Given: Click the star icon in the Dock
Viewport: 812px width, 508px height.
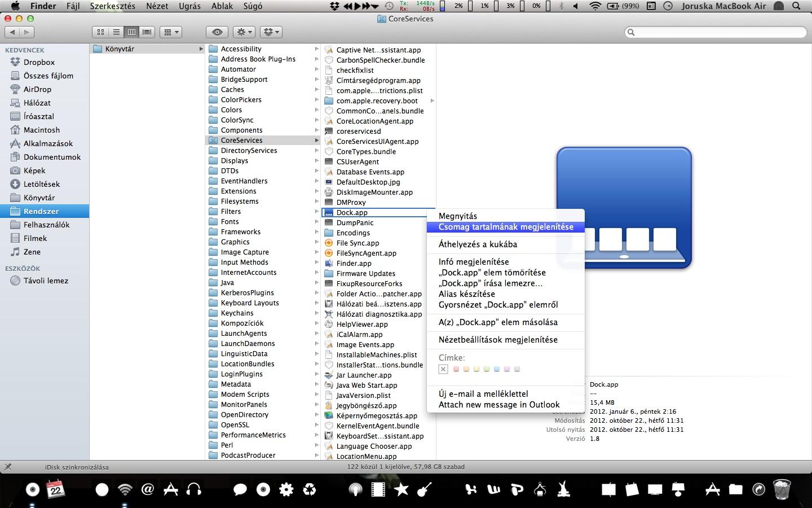Looking at the screenshot, I should pos(401,489).
